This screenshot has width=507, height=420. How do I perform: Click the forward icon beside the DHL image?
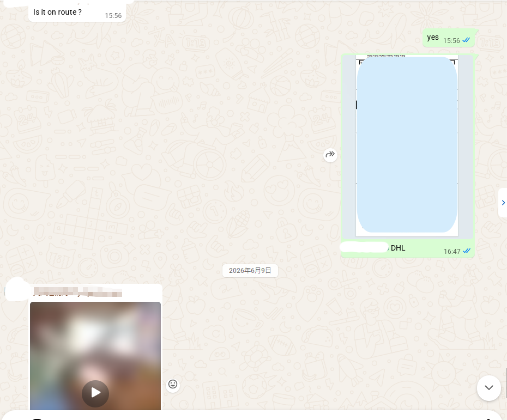(330, 155)
